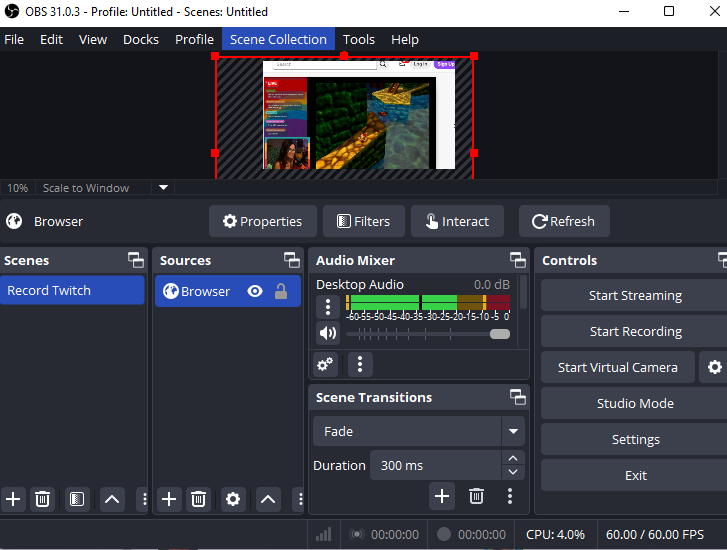Screen dimensions: 727x550
Task: Open the Profile menu
Action: (194, 39)
